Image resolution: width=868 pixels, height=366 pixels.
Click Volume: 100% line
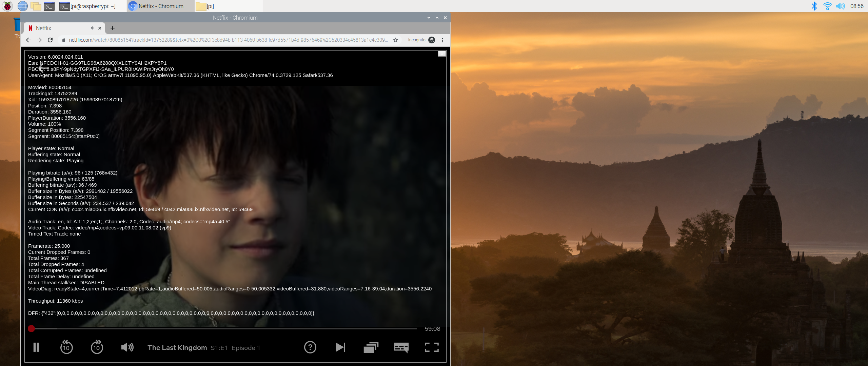point(44,124)
